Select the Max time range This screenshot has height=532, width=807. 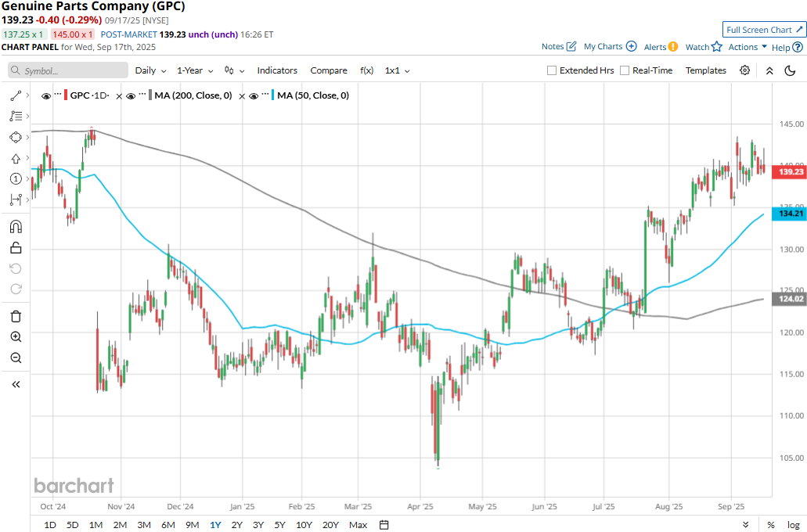[x=358, y=525]
